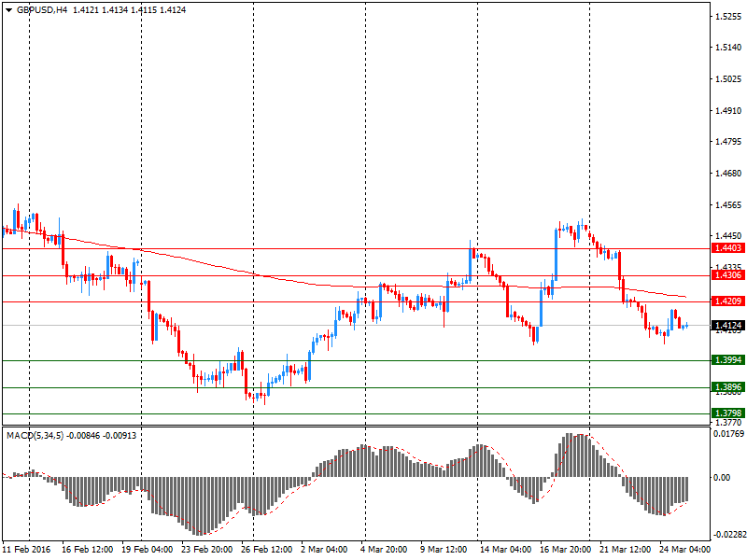Viewport: 747px width, 560px height.
Task: Select the 16 Mar 20:00 time label
Action: click(565, 550)
